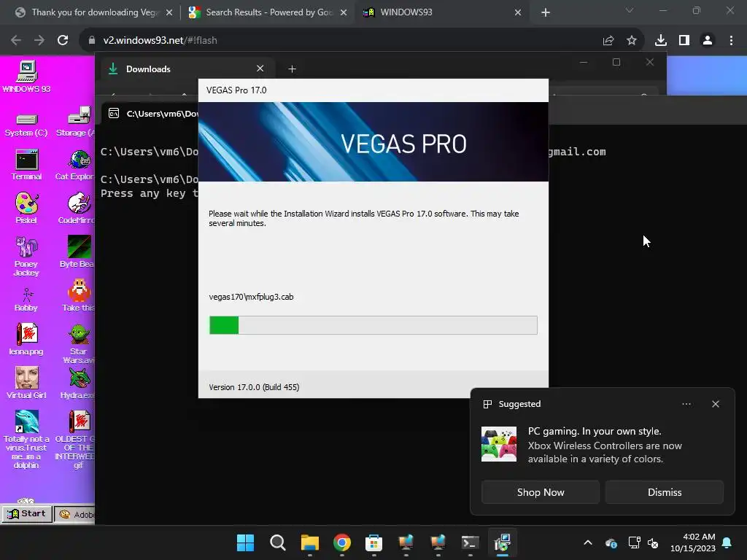This screenshot has width=747, height=560.
Task: Click Shop Now in notification
Action: click(541, 492)
